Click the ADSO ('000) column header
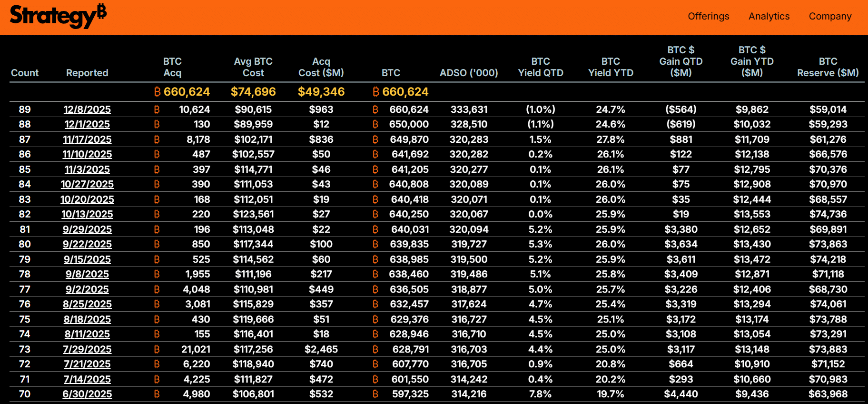This screenshot has height=404, width=868. coord(469,73)
